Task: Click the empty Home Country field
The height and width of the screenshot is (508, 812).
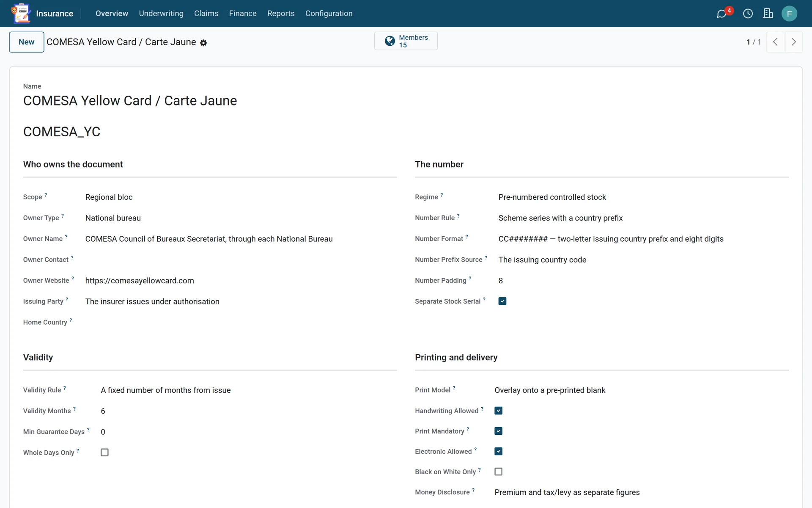Action: click(x=241, y=322)
